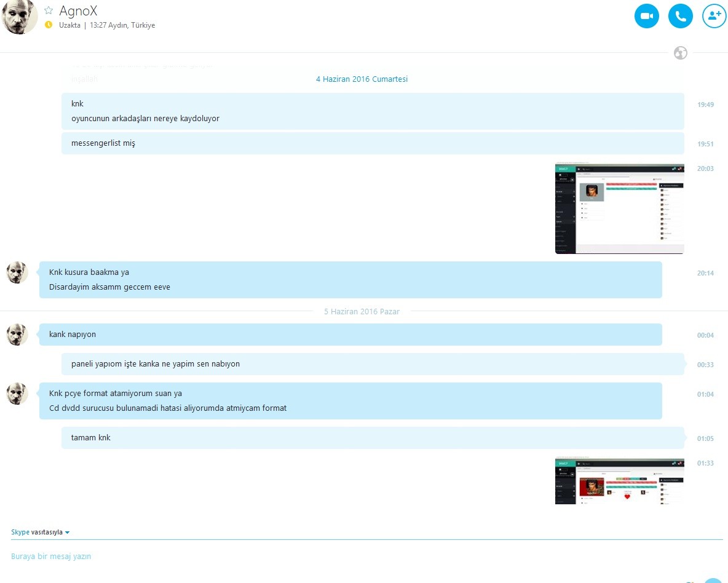This screenshot has width=728, height=583.
Task: Open AgnoX profile picture in header
Action: [20, 17]
